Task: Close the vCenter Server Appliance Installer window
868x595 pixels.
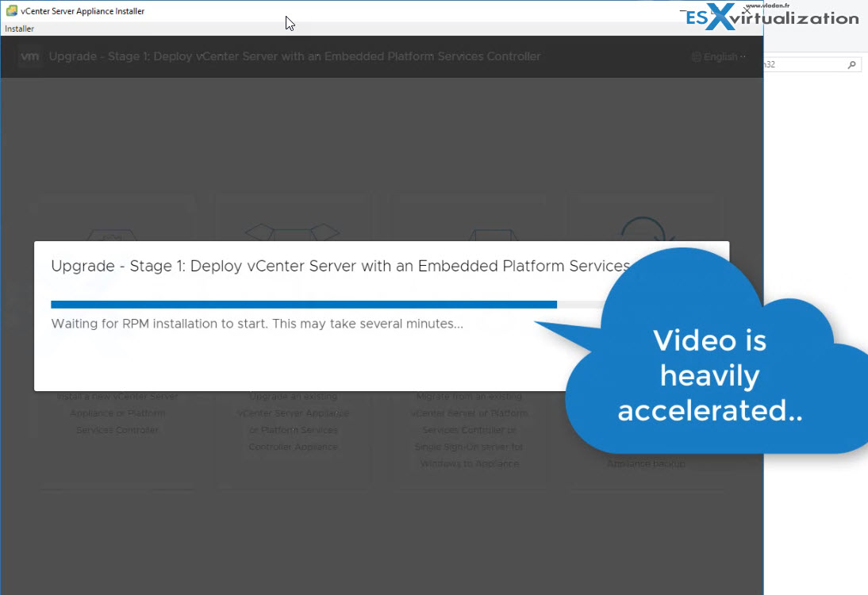Action: click(747, 10)
